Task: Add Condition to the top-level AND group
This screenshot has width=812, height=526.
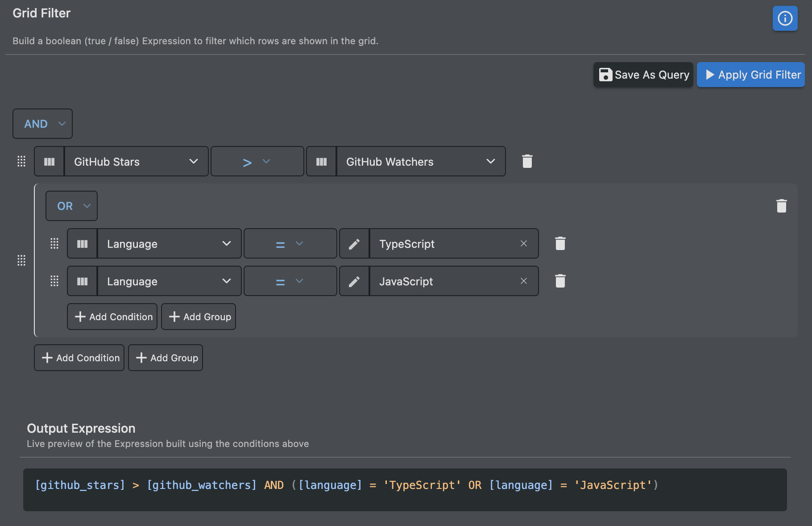Action: point(79,358)
